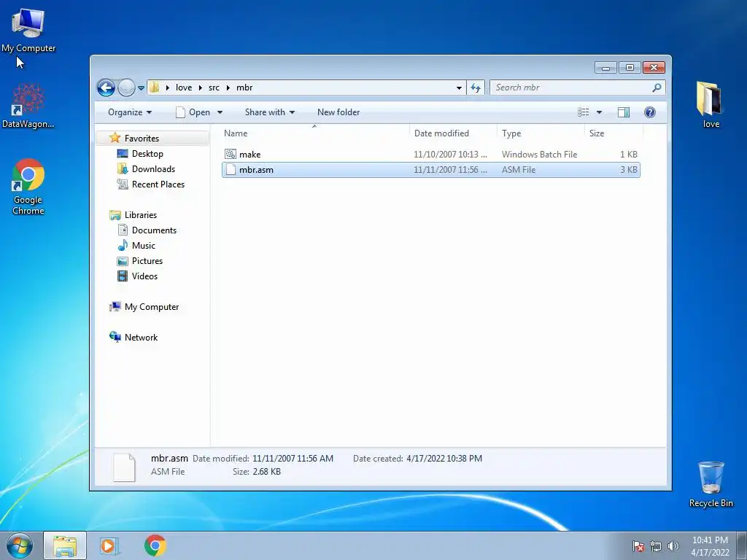
Task: Expand the view options dropdown arrow
Action: (600, 112)
